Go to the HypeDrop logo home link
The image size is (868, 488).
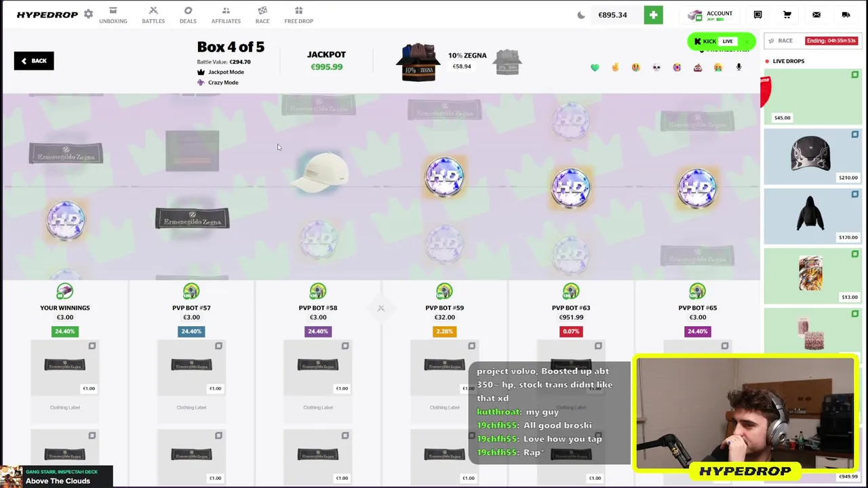pyautogui.click(x=47, y=15)
